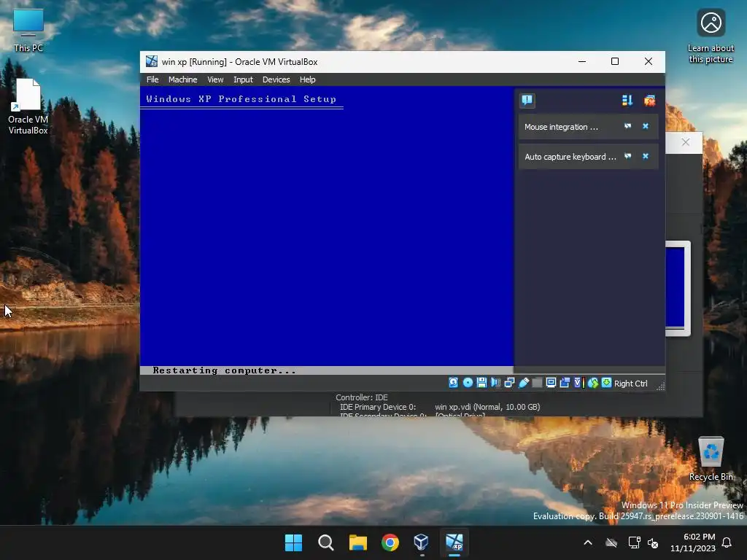Click the mouse integration status icon
Image resolution: width=747 pixels, height=560 pixels.
coord(592,383)
